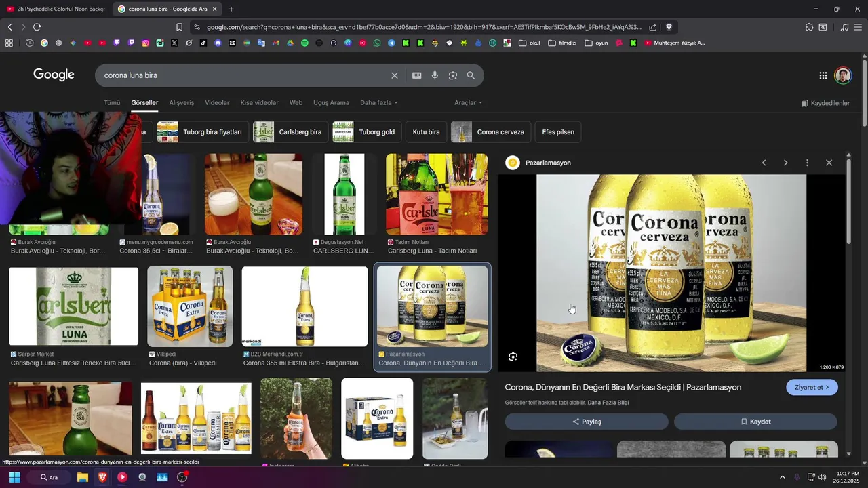Click the Paylaş share button
Image resolution: width=868 pixels, height=488 pixels.
pyautogui.click(x=587, y=422)
